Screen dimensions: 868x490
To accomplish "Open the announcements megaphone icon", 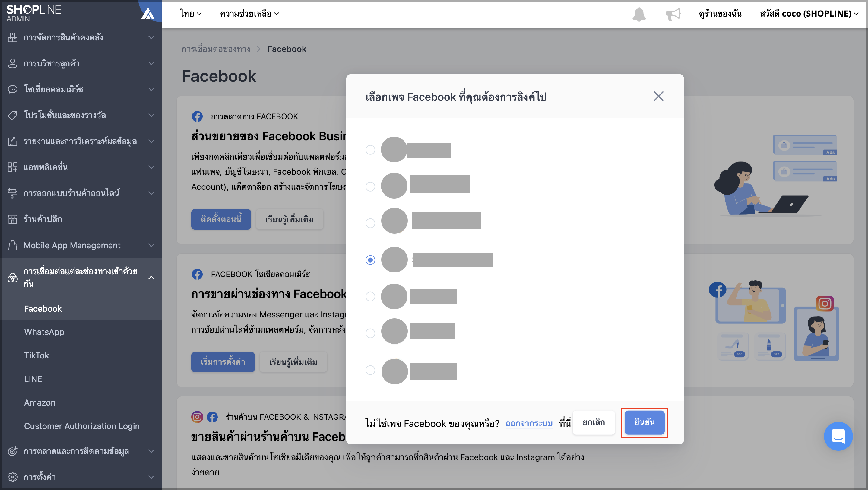I will point(673,14).
